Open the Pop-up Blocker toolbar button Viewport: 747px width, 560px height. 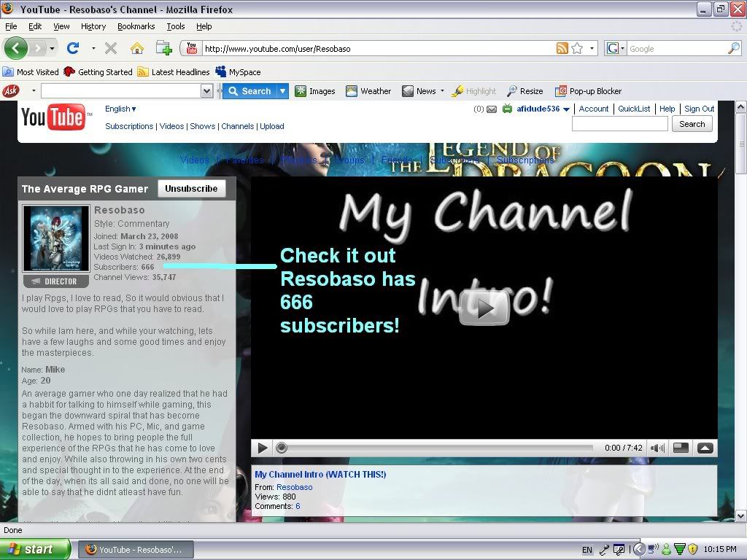pos(589,91)
